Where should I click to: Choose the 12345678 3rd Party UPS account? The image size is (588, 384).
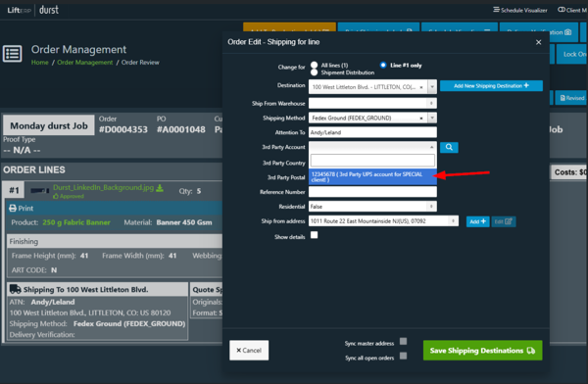click(x=372, y=177)
